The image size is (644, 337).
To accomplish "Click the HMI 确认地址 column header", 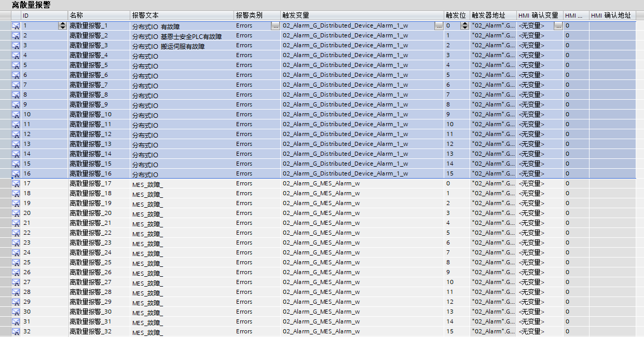I will click(x=612, y=16).
